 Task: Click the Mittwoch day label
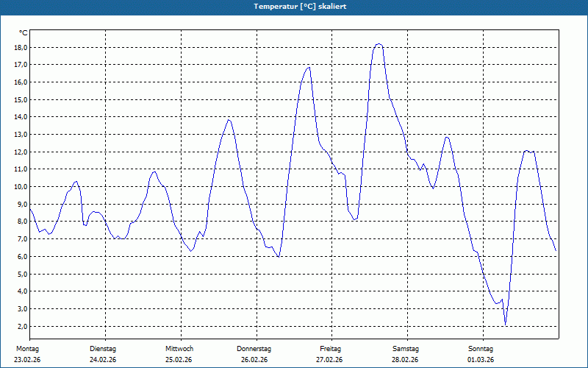[179, 349]
